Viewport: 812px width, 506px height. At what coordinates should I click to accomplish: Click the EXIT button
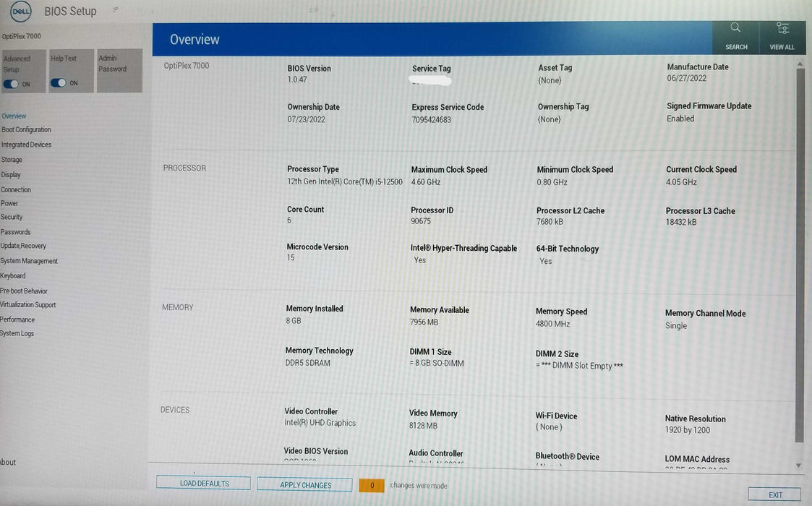point(774,494)
